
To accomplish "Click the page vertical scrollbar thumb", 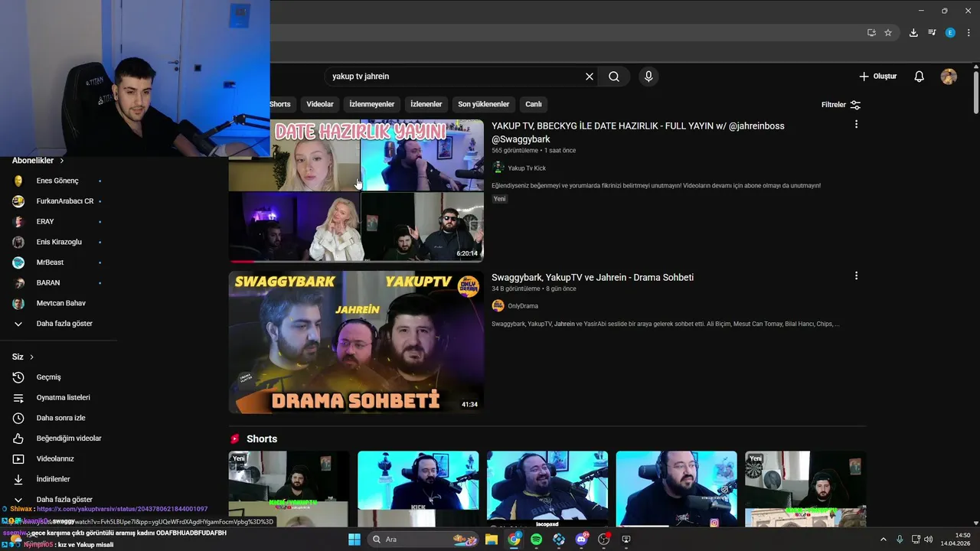I will coord(976,92).
